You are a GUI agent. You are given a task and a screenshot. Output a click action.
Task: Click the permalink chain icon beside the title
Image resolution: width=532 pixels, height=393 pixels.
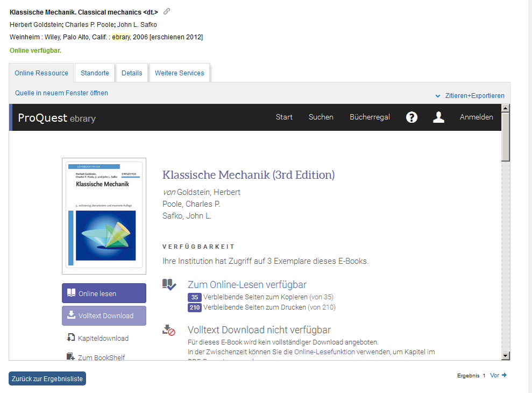(166, 11)
